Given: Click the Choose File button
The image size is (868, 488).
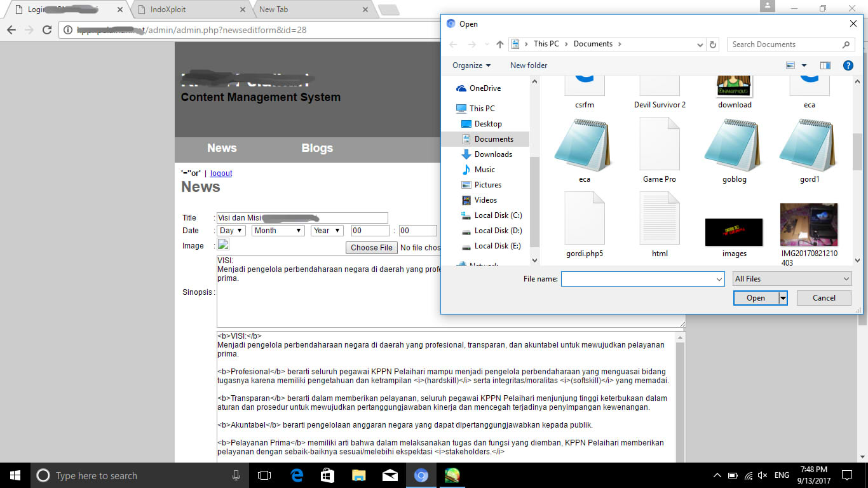Looking at the screenshot, I should [x=372, y=248].
